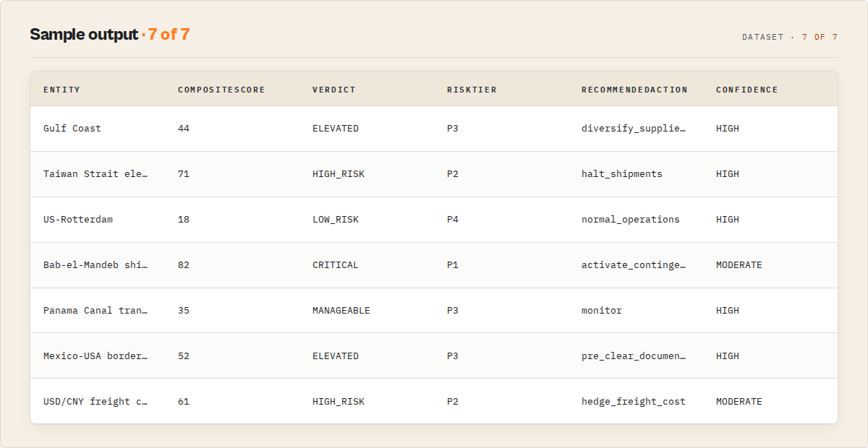Click HIGH confidence in Gulf Coast row

728,129
